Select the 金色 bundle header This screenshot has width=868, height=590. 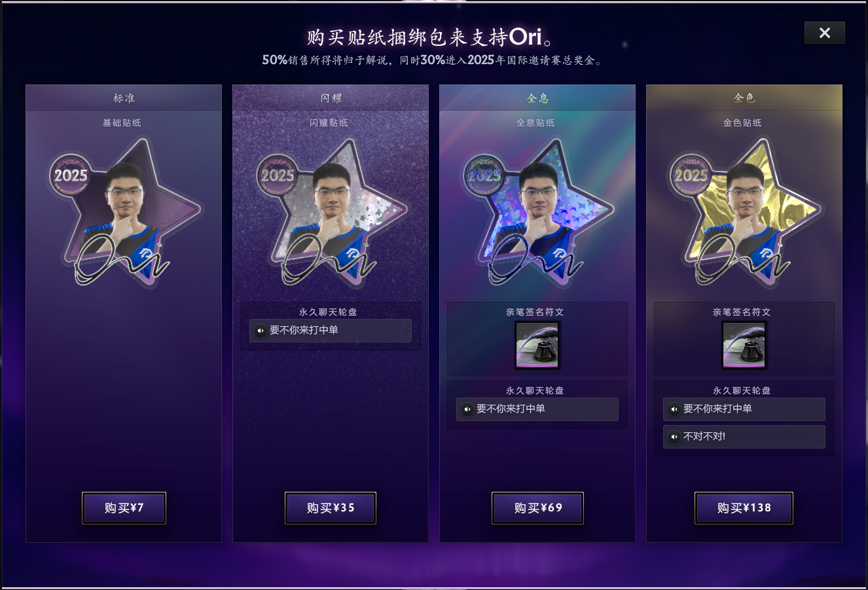click(744, 98)
